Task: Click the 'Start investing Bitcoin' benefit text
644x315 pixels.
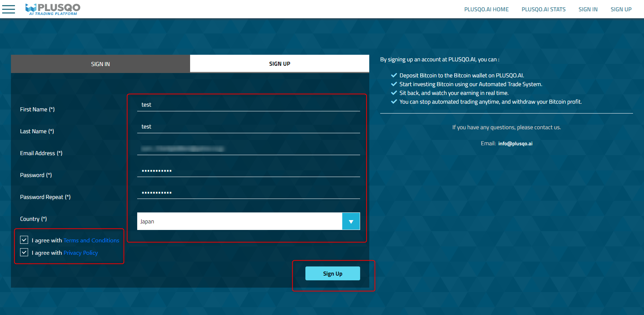Action: [x=471, y=84]
